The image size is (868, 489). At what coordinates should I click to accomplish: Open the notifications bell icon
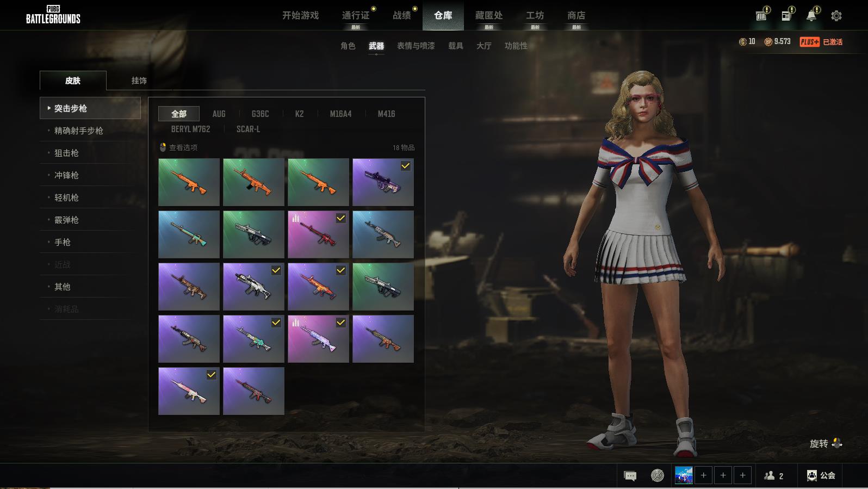coord(811,15)
